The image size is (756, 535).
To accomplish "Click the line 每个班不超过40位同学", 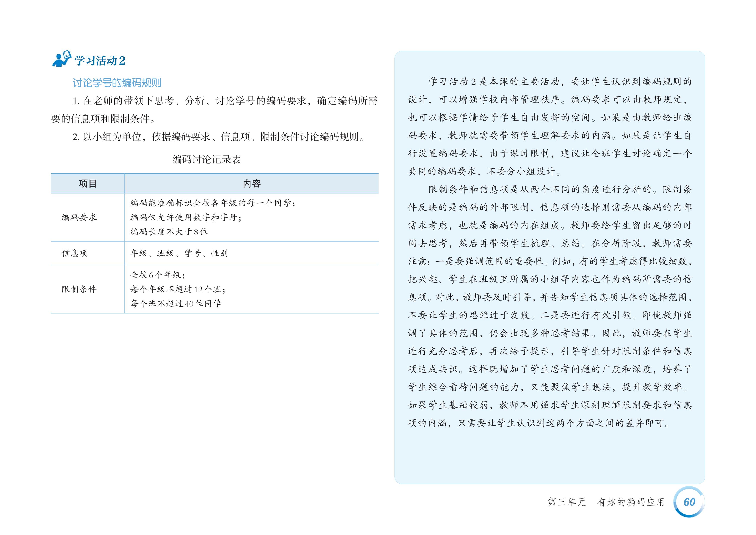I will pos(175,303).
